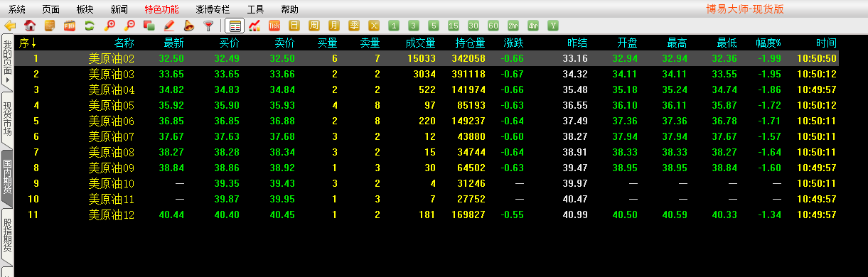
Task: Click the alarm bell icon
Action: coord(189,26)
